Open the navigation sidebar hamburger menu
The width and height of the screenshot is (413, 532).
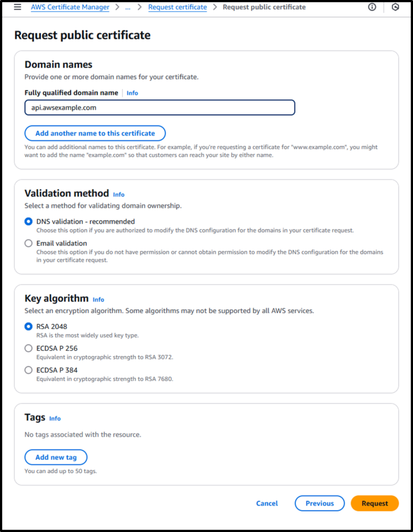[x=17, y=7]
